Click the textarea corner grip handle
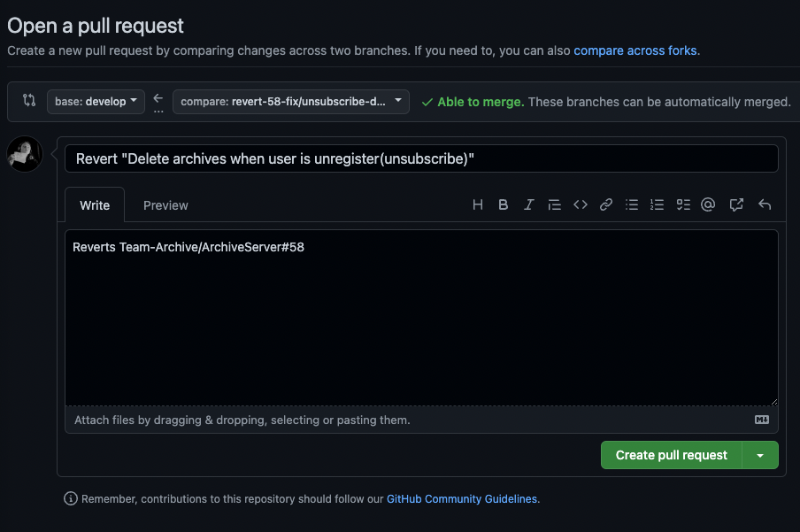Image resolution: width=800 pixels, height=532 pixels. click(774, 402)
